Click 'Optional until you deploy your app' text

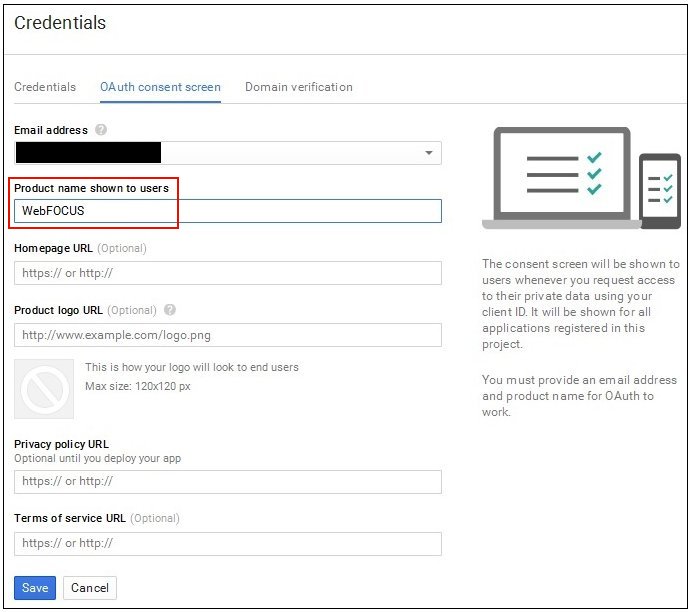97,458
